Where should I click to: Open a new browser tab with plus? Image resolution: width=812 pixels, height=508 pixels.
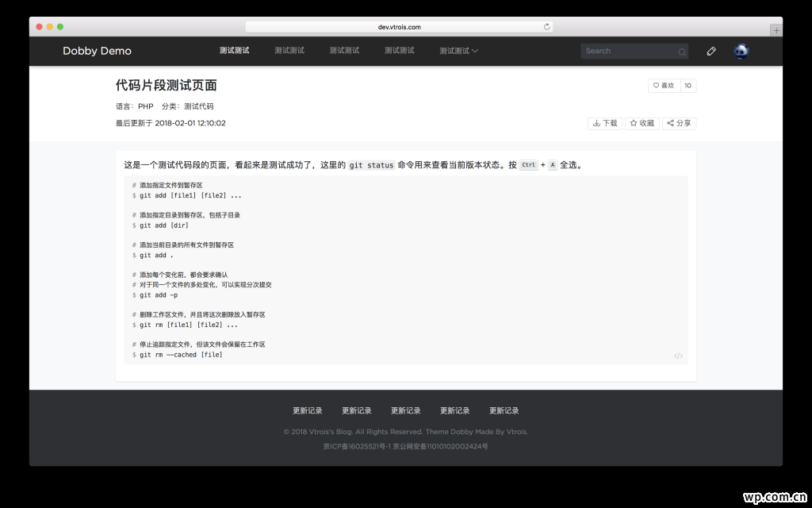tap(776, 30)
